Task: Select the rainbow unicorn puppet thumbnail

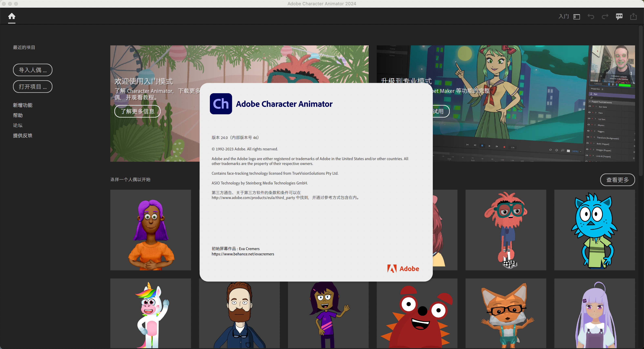Action: coord(150,313)
